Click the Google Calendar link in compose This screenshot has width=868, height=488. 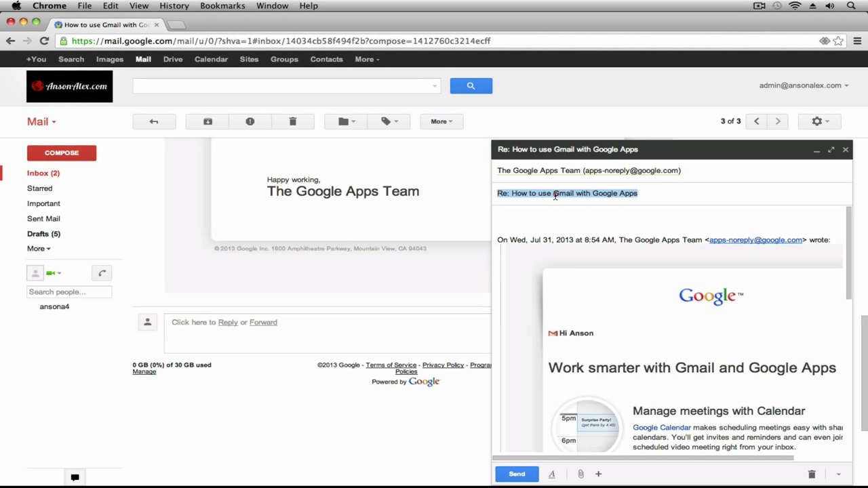tap(662, 428)
